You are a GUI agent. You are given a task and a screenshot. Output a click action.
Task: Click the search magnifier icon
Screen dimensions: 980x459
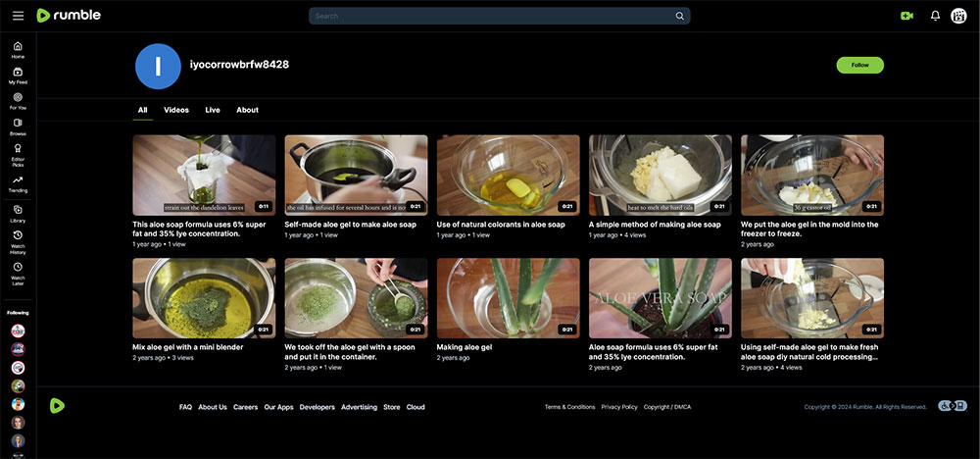click(679, 17)
